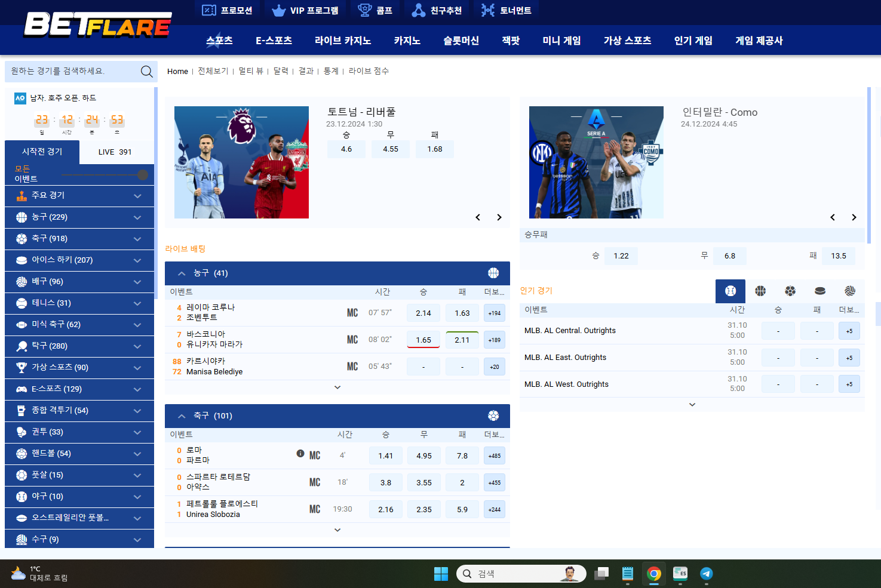Select odds 2.14 on 레이마 코루나
The height and width of the screenshot is (588, 881).
(x=423, y=313)
